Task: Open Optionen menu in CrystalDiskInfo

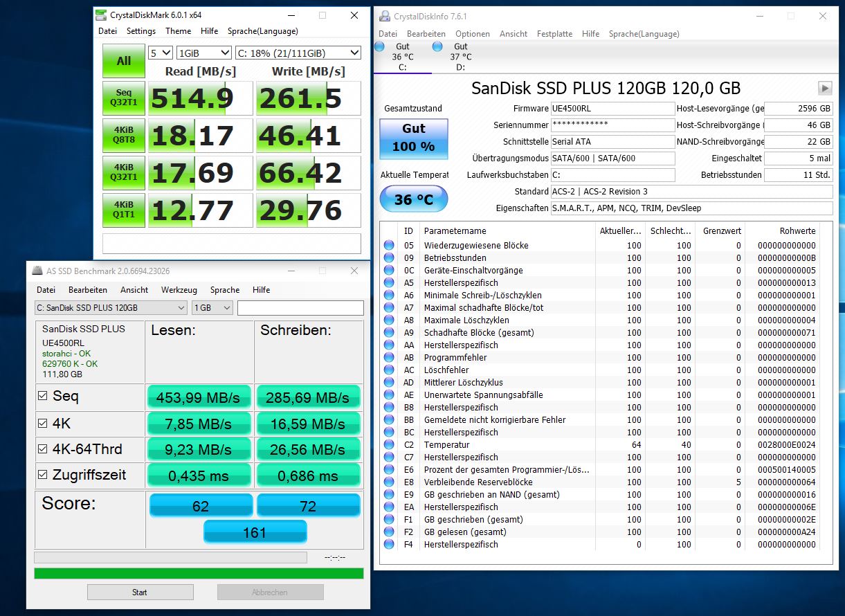Action: pyautogui.click(x=473, y=34)
